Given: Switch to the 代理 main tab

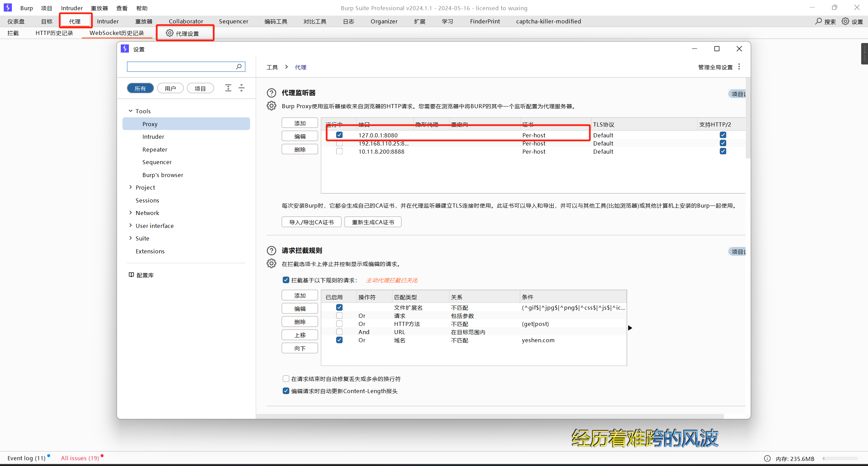Looking at the screenshot, I should coord(75,21).
